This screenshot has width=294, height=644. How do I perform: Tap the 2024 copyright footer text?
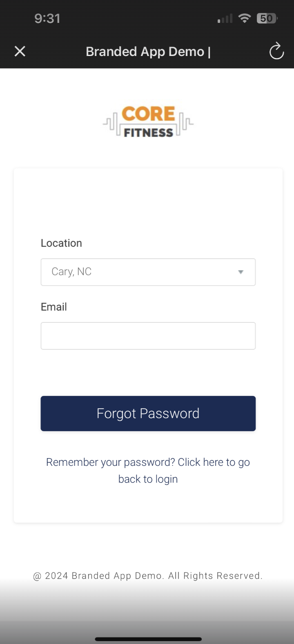point(148,576)
